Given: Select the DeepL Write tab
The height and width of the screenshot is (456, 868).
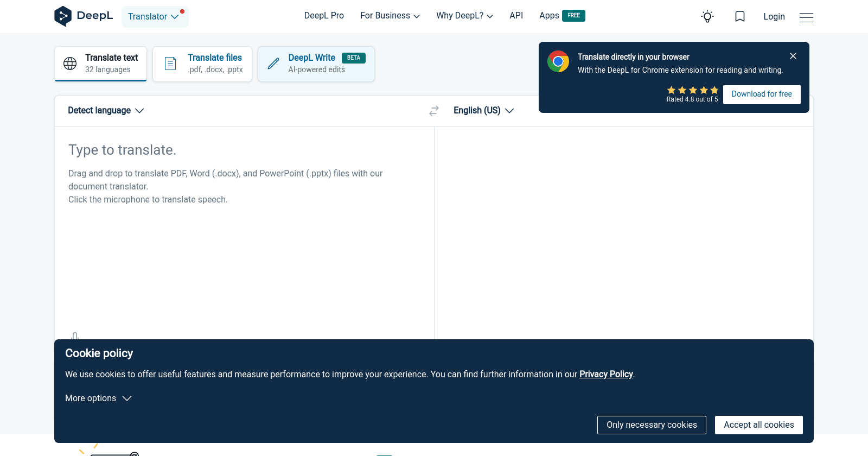Looking at the screenshot, I should (316, 64).
